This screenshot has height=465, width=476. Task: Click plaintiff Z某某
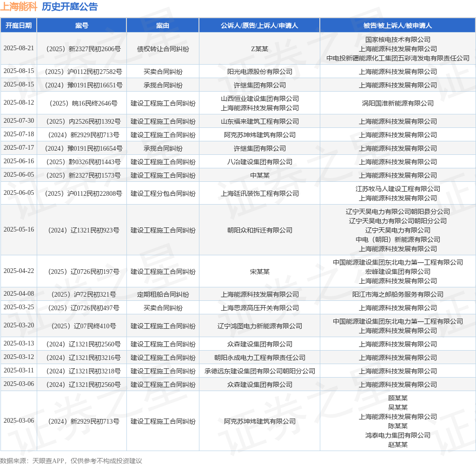[x=259, y=49]
